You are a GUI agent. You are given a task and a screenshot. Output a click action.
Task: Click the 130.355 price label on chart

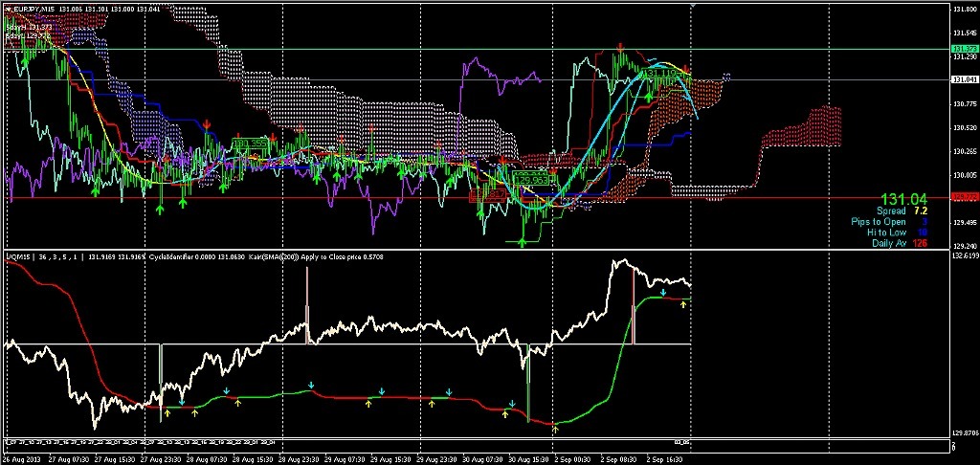coord(250,144)
